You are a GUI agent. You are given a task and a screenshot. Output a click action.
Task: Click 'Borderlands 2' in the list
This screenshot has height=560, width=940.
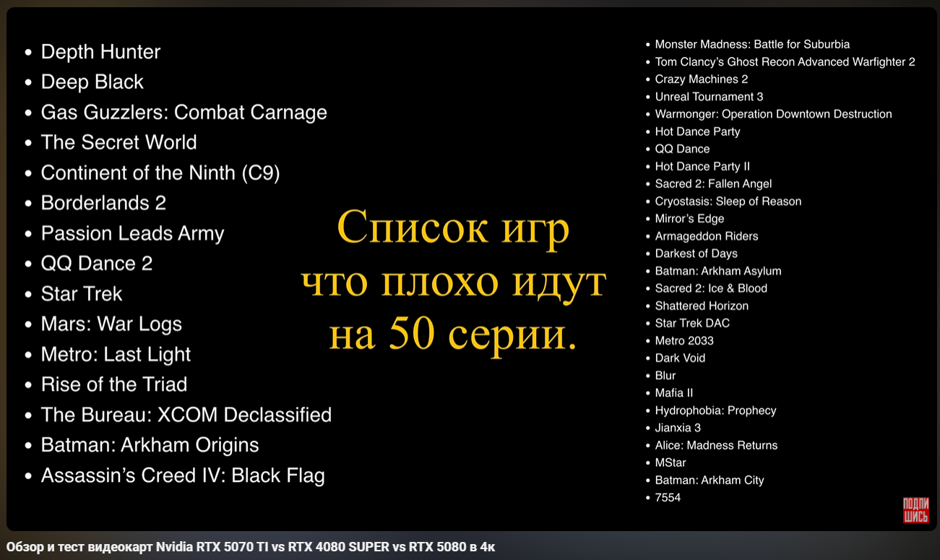tap(103, 203)
